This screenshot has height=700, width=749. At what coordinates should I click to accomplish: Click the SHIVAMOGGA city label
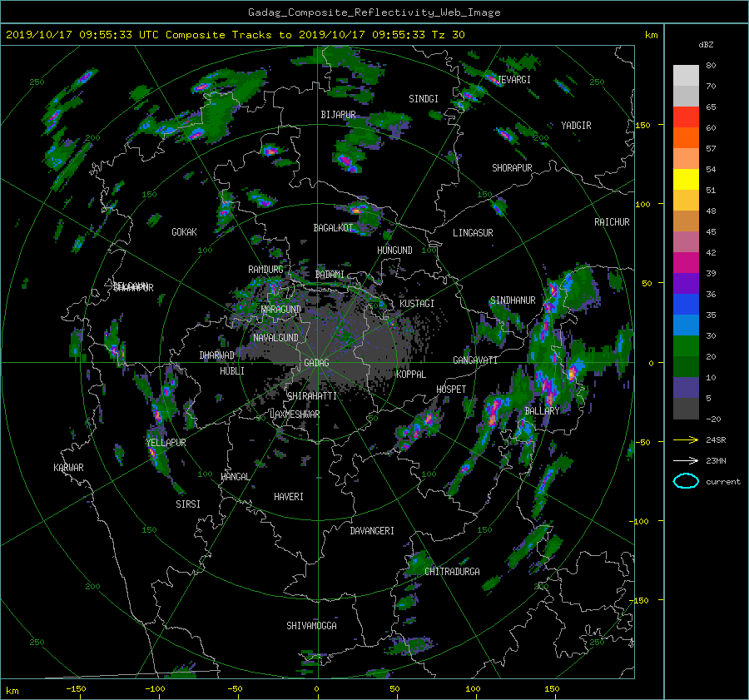pyautogui.click(x=311, y=625)
